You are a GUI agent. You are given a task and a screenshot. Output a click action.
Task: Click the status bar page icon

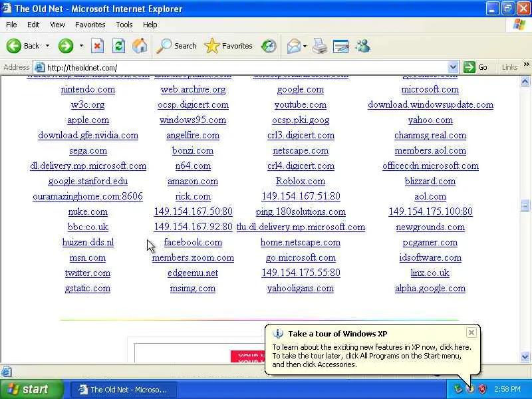tap(7, 372)
